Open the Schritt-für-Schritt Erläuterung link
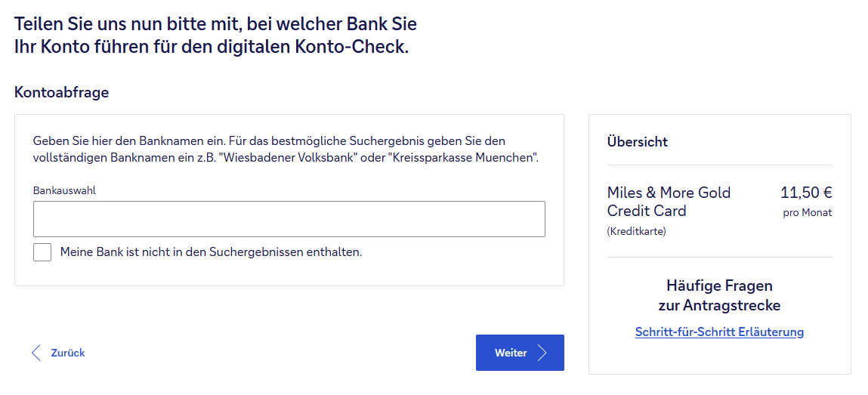The width and height of the screenshot is (868, 395). point(719,332)
